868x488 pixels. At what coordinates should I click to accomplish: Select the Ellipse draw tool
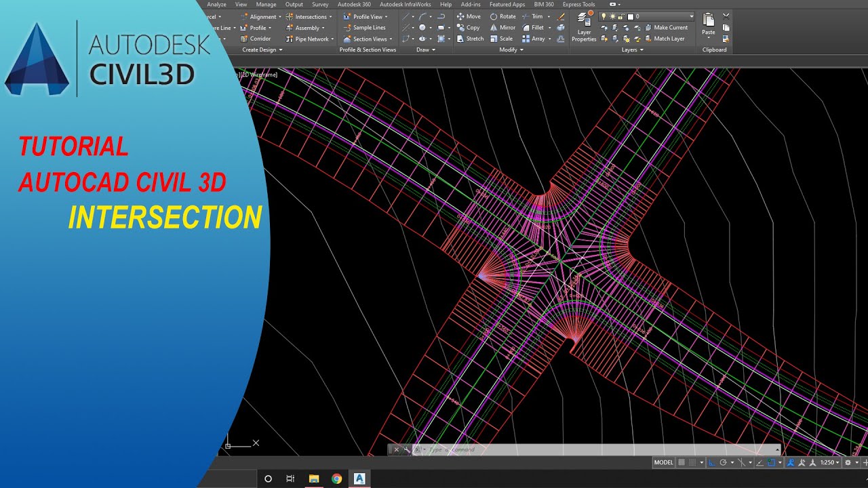[x=422, y=39]
